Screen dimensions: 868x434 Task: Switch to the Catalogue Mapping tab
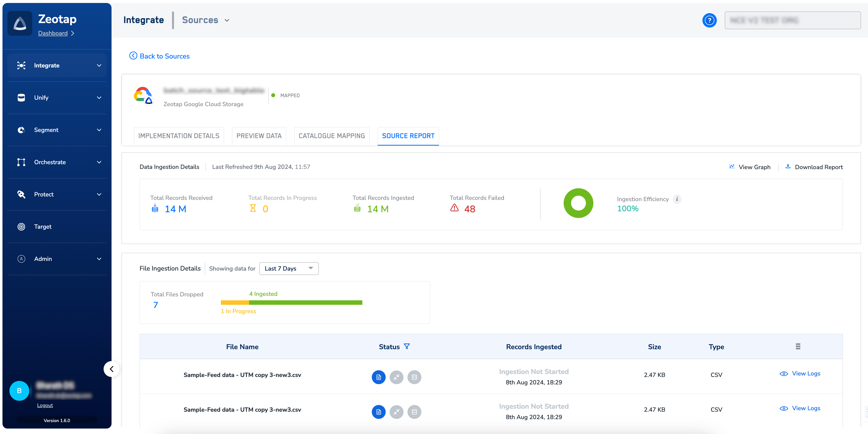pyautogui.click(x=332, y=136)
